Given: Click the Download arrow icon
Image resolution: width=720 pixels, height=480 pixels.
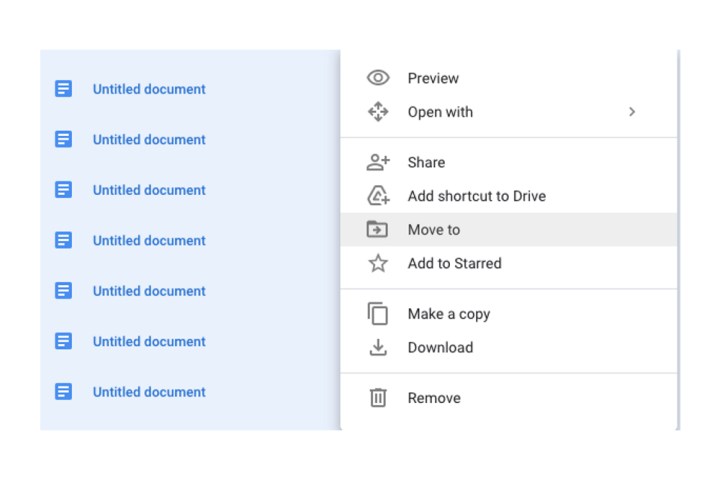Looking at the screenshot, I should point(378,348).
